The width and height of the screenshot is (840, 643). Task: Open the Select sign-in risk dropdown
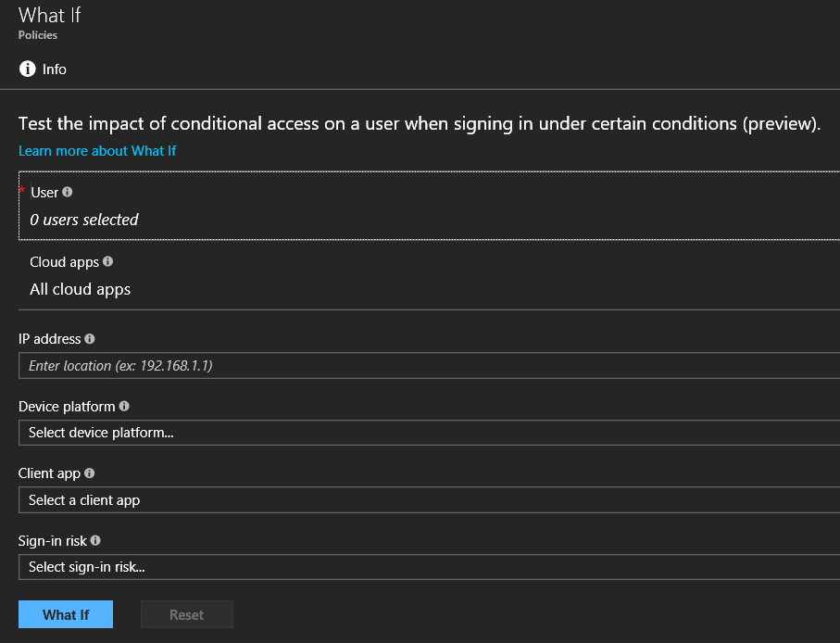click(x=428, y=567)
